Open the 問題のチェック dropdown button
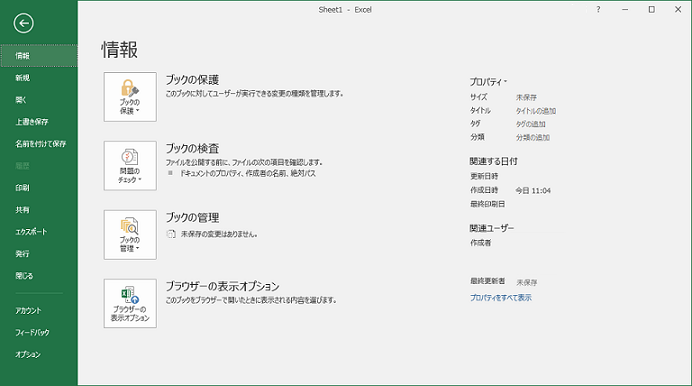 (130, 166)
